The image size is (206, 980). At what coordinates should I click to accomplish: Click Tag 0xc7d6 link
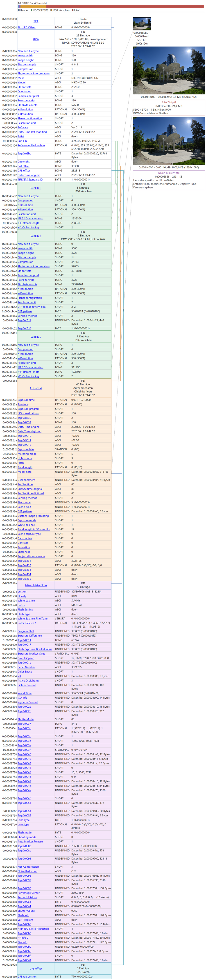point(24,328)
